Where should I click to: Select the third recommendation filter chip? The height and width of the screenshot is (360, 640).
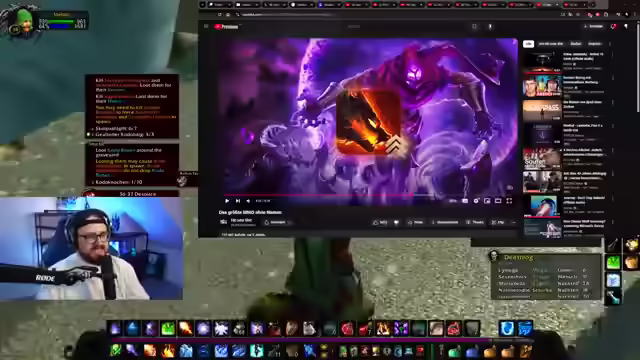(x=576, y=44)
